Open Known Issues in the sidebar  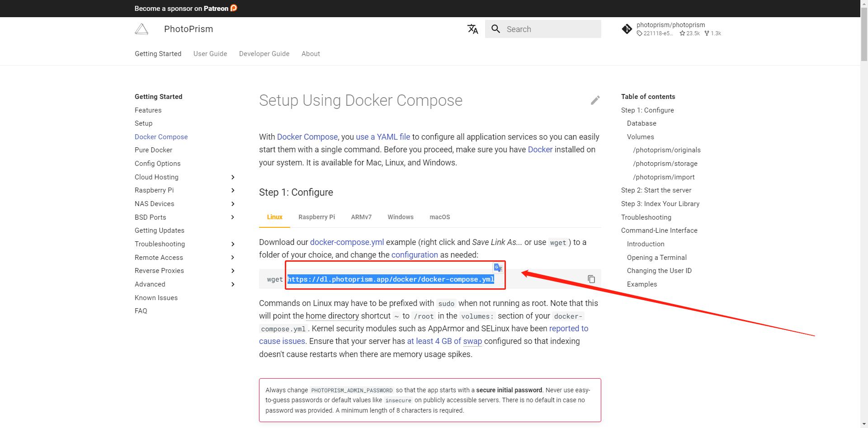tap(156, 298)
